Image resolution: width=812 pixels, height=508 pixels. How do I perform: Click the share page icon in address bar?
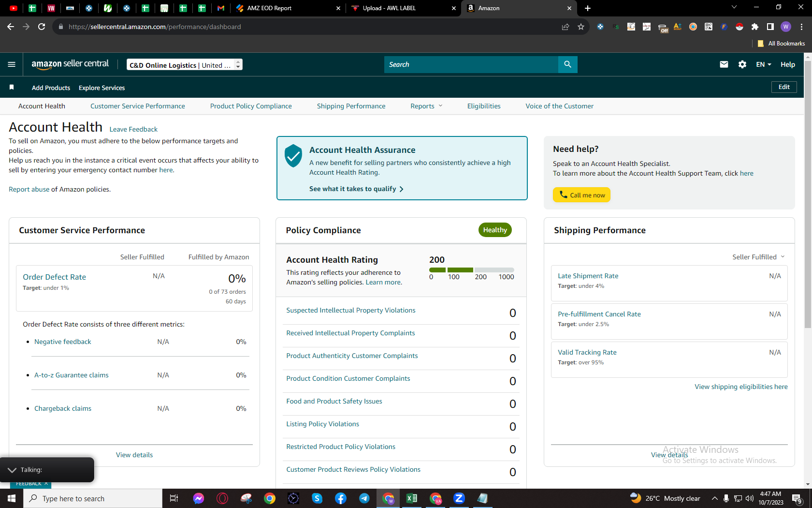pos(565,27)
